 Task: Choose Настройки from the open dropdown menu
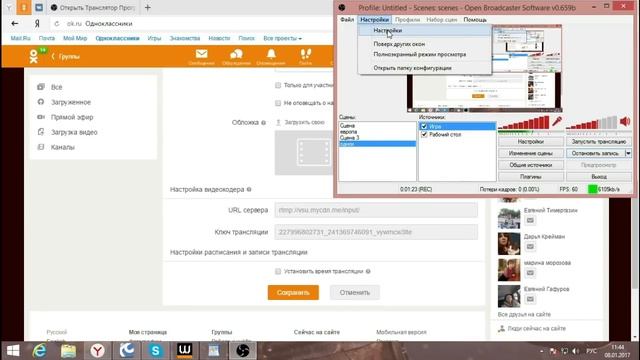click(x=424, y=31)
